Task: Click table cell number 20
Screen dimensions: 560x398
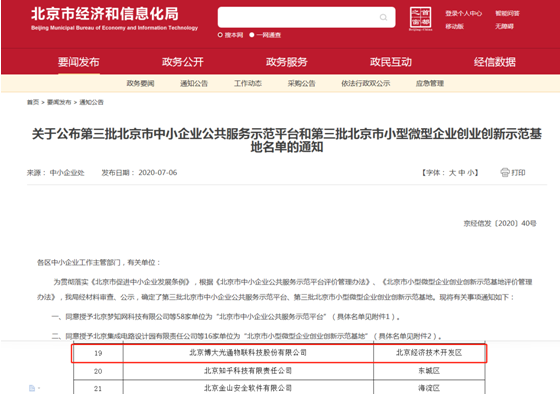Action: click(x=98, y=371)
